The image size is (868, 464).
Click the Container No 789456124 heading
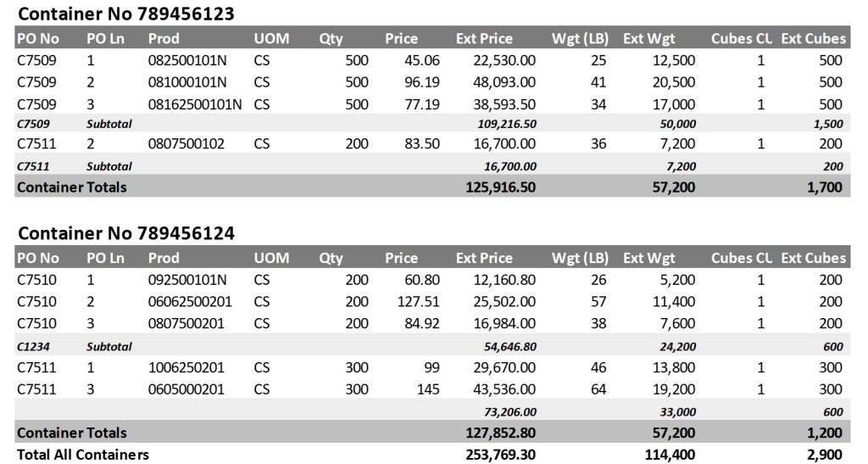(126, 233)
